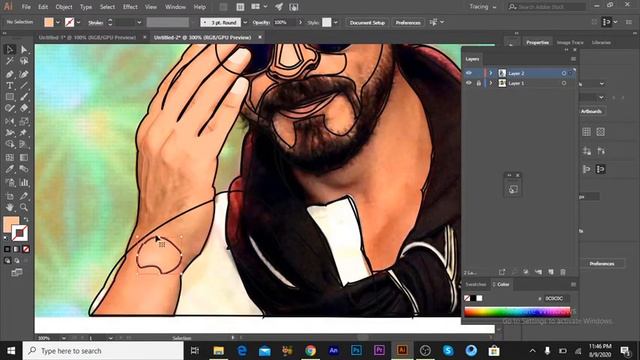Select the Hand tool
Image resolution: width=640 pixels, height=360 pixels.
pos(10,207)
